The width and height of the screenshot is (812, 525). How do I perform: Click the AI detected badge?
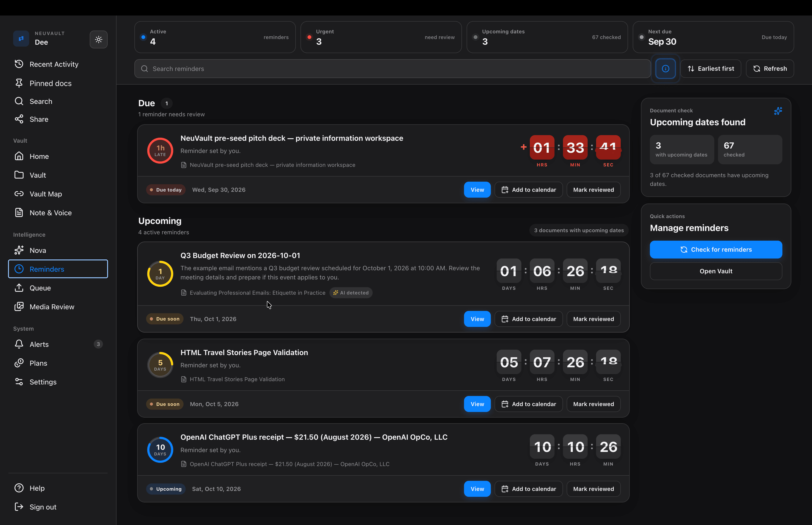click(x=351, y=293)
